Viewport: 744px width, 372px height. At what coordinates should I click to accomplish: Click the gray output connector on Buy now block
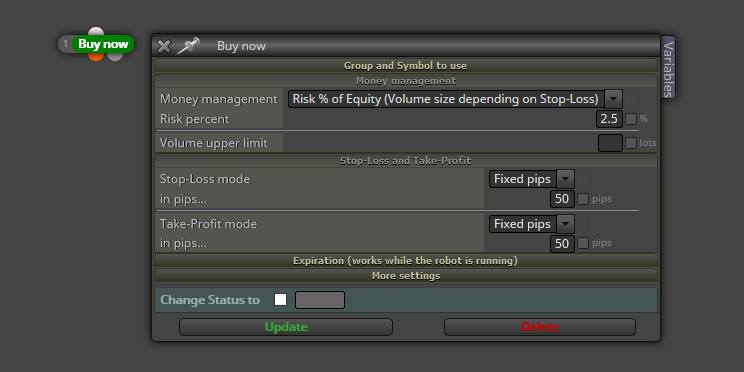115,56
